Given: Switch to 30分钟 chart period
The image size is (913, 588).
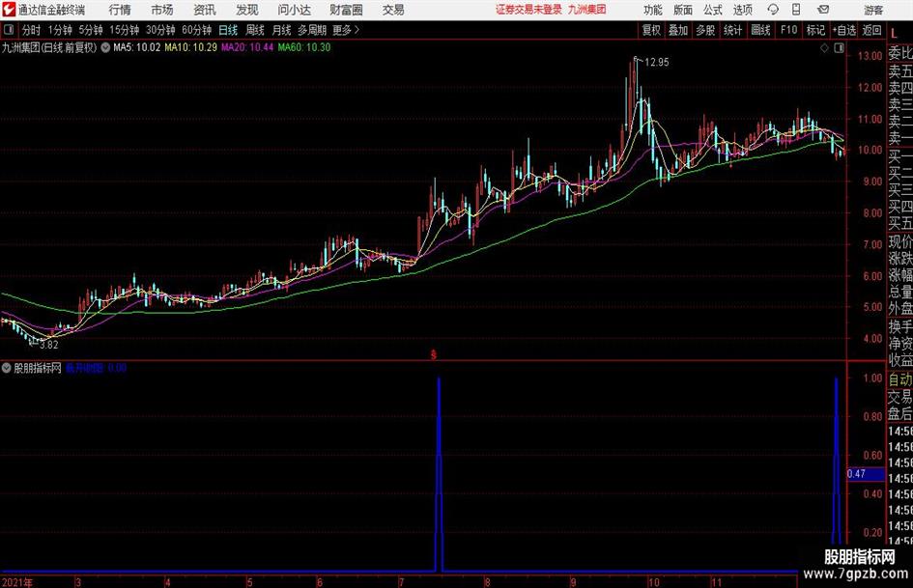Looking at the screenshot, I should [x=160, y=30].
